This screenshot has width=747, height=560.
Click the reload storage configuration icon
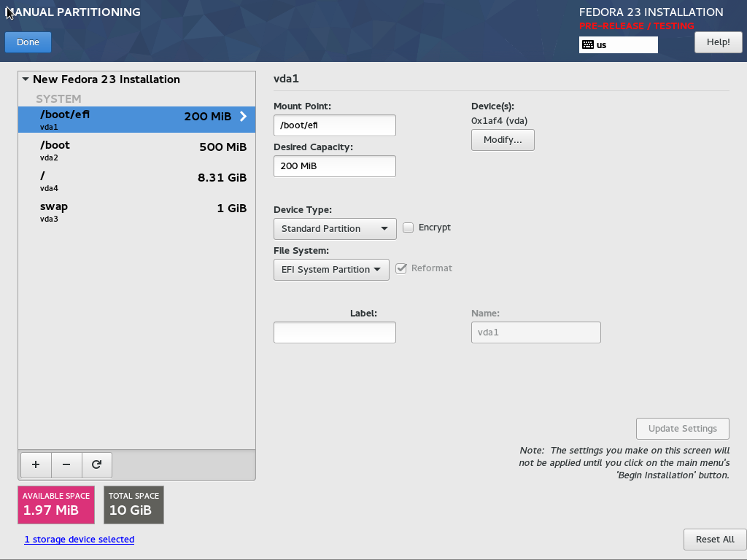97,464
